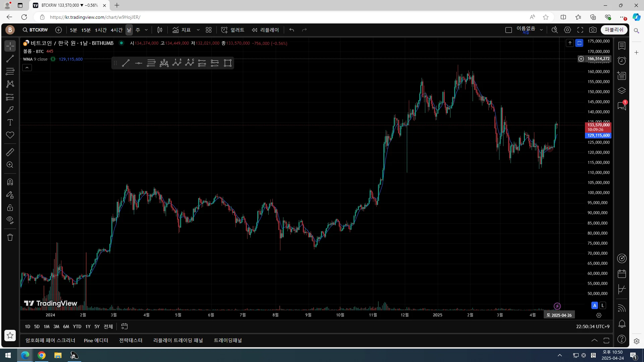Open the alerts alarm clock panel
Image resolution: width=644 pixels, height=362 pixels.
622,61
